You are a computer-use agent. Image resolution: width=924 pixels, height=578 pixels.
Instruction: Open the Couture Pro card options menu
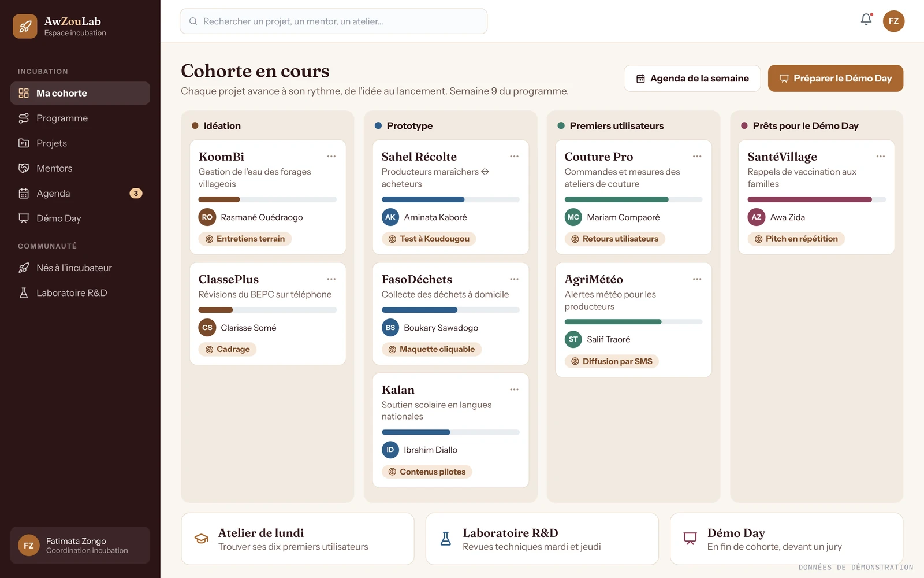[697, 157]
